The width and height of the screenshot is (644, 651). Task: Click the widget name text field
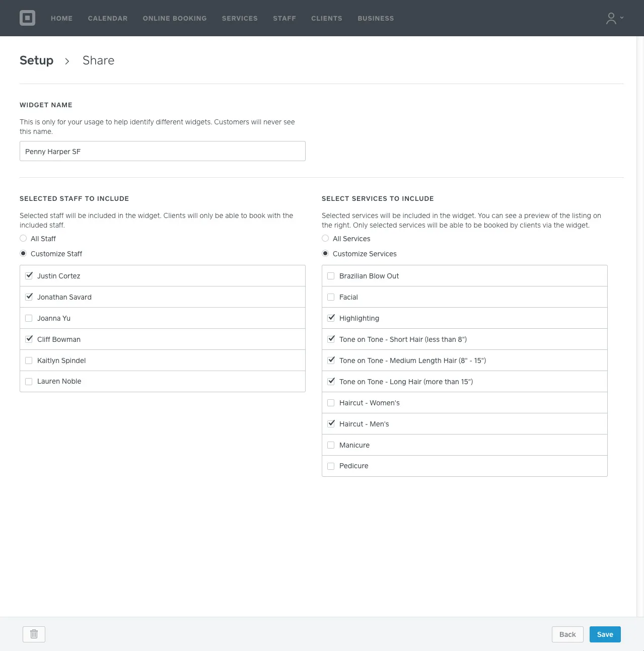click(x=162, y=151)
